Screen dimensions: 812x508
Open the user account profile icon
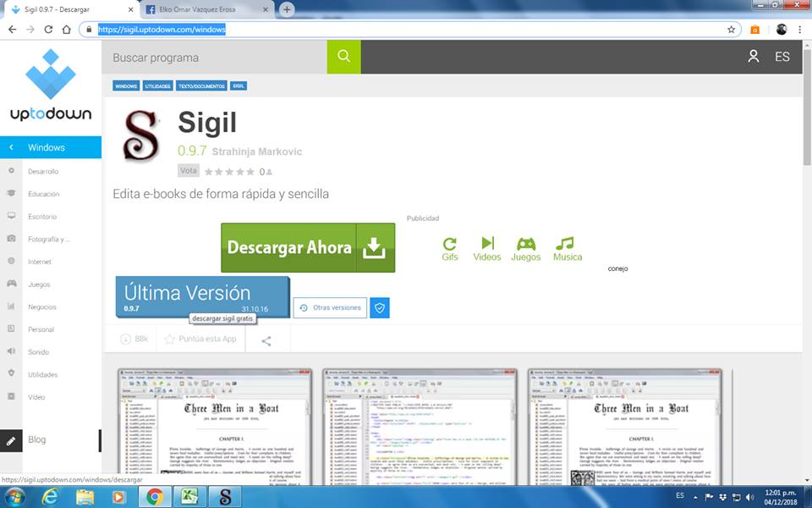[753, 57]
